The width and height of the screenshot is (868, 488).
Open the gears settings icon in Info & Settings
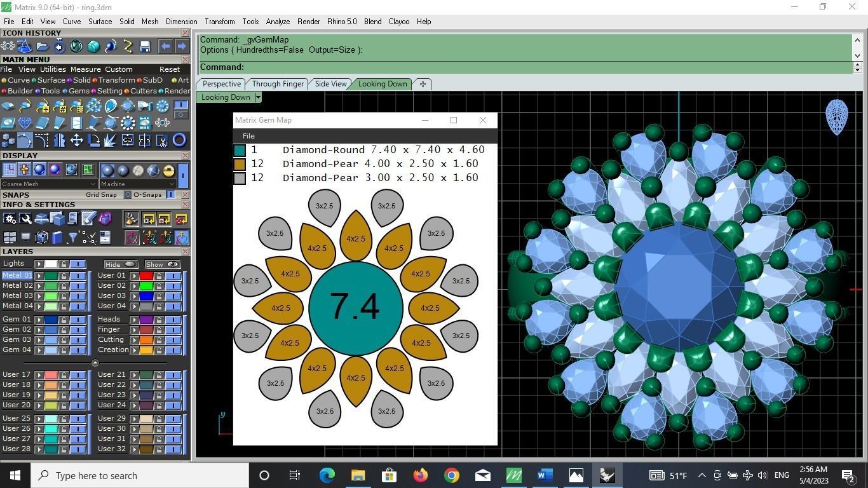click(x=10, y=219)
